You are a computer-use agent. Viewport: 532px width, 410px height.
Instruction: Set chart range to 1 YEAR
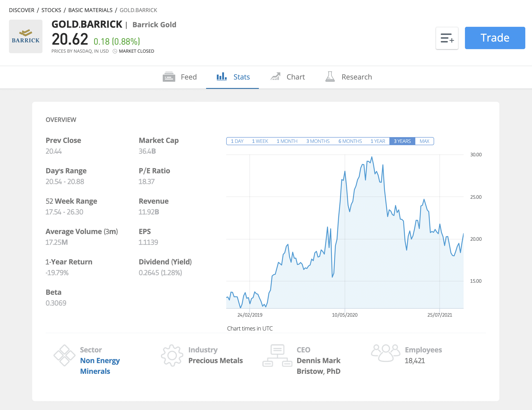(378, 141)
